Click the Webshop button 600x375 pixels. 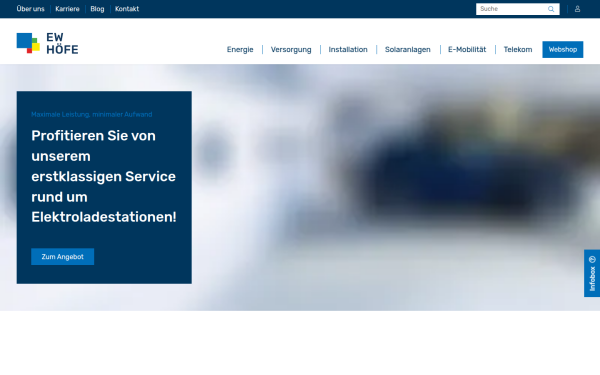click(562, 49)
